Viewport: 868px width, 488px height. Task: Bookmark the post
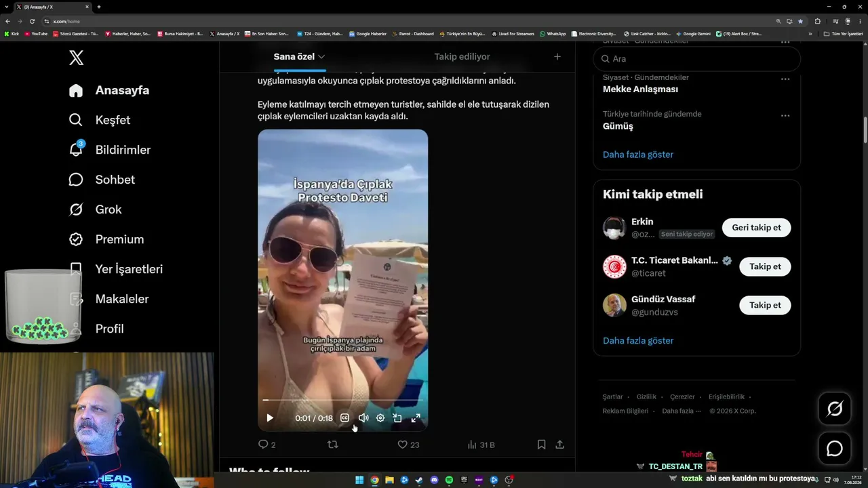(541, 445)
